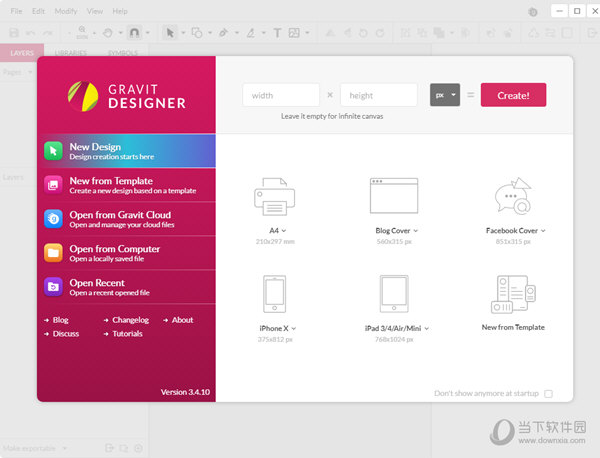The height and width of the screenshot is (458, 600).
Task: Enable Don't show anymore at startup checkbox
Action: 548,393
